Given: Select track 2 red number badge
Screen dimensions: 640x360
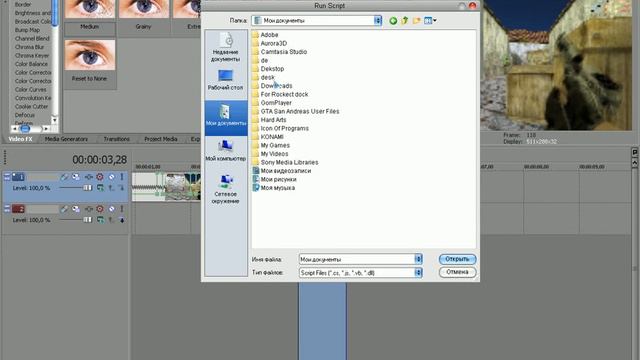Looking at the screenshot, I should [18, 209].
